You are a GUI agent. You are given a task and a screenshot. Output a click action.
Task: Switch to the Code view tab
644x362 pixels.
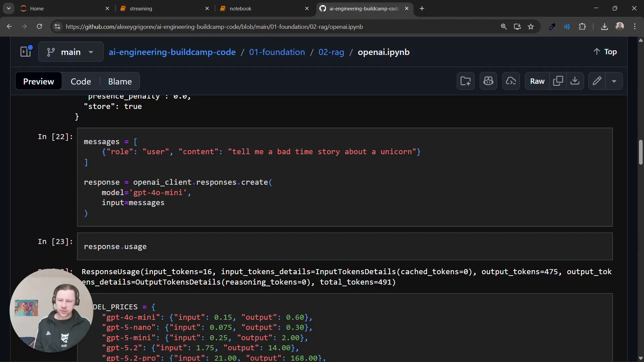81,81
